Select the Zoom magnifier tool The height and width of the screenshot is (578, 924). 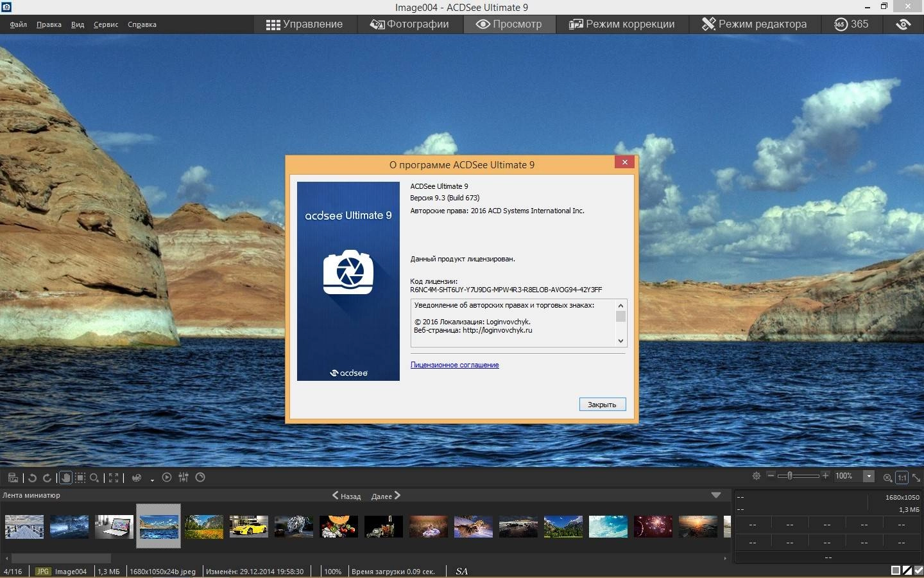pos(94,477)
